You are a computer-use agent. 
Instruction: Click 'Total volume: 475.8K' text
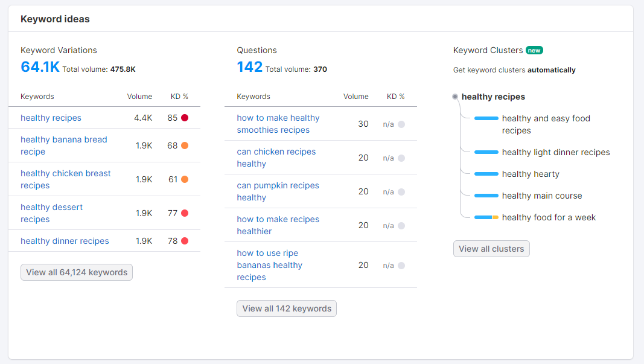coord(99,69)
